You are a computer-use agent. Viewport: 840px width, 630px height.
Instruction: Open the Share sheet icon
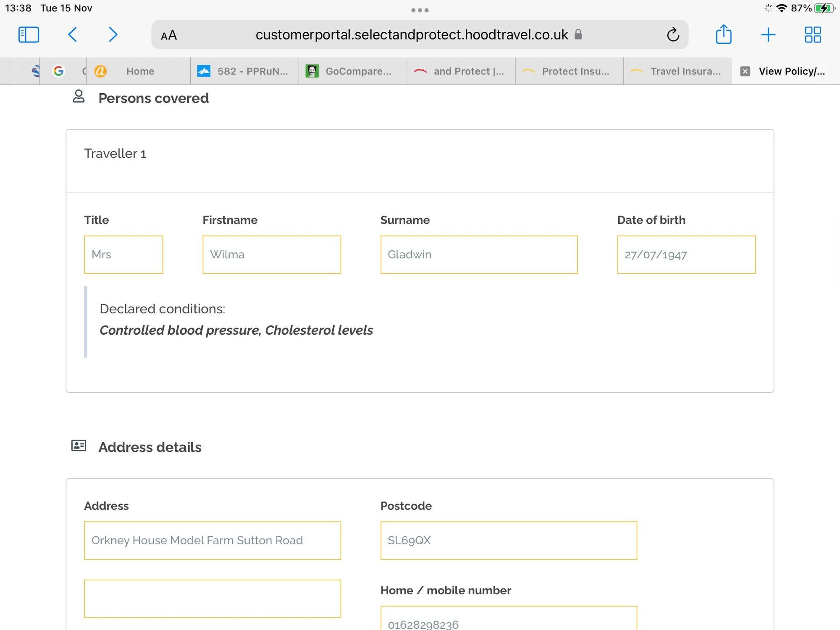coord(723,34)
